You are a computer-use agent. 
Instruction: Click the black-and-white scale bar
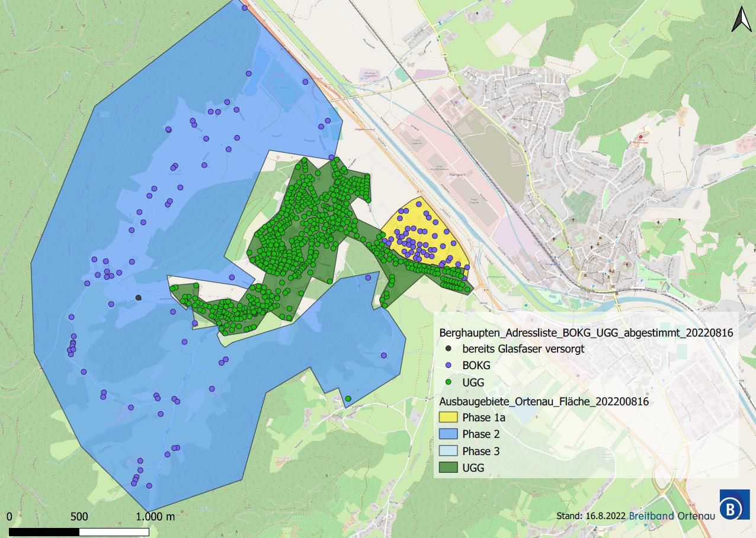tap(79, 531)
